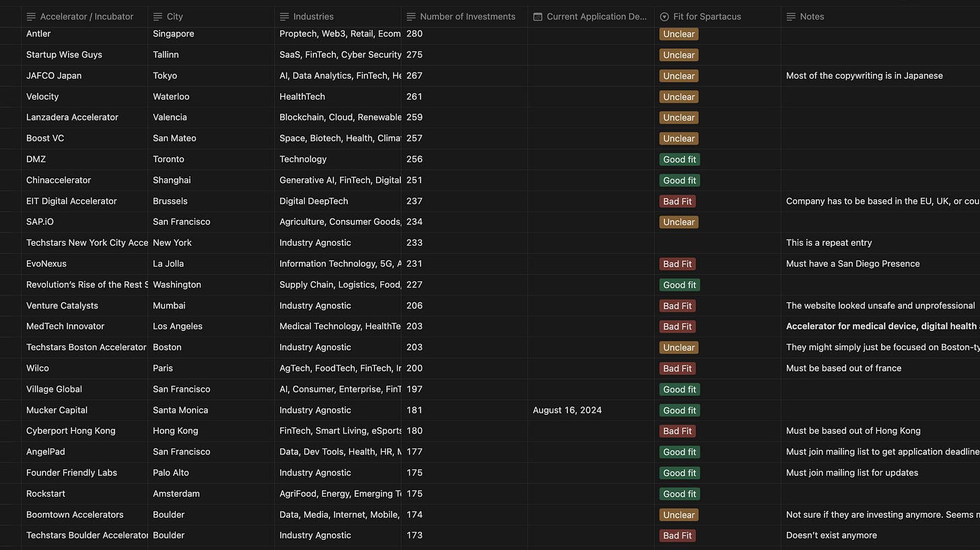
Task: Click the Toronto city cell
Action: 211,159
